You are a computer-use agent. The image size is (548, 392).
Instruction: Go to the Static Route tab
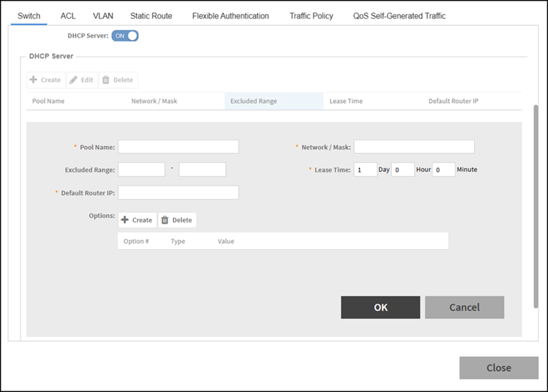(151, 16)
